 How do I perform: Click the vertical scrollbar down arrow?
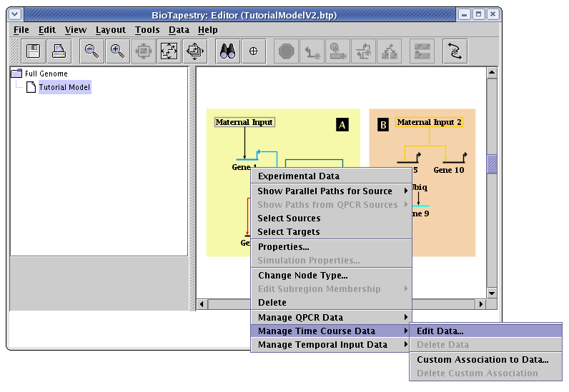(491, 293)
